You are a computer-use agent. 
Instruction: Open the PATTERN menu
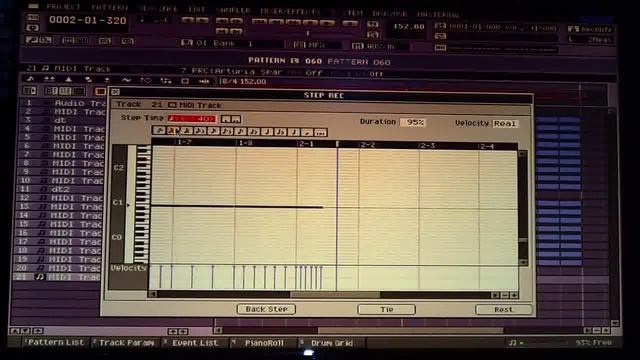coord(109,7)
